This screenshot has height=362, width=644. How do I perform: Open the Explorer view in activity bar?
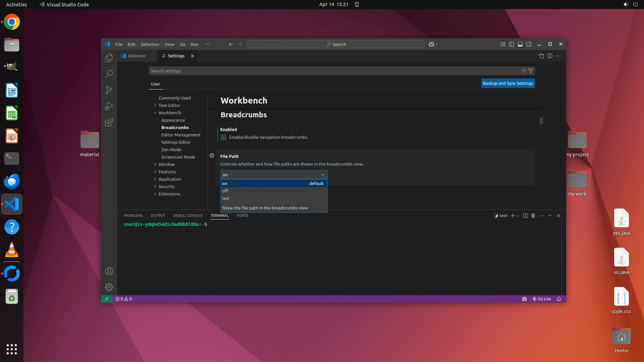coord(109,58)
